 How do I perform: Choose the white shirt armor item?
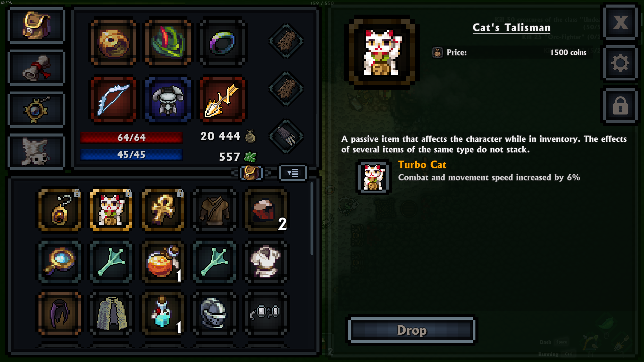pyautogui.click(x=266, y=262)
